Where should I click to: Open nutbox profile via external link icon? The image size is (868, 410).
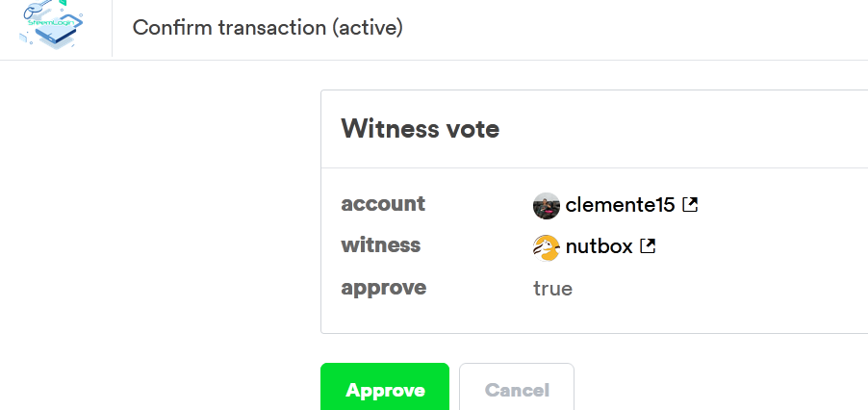[648, 246]
